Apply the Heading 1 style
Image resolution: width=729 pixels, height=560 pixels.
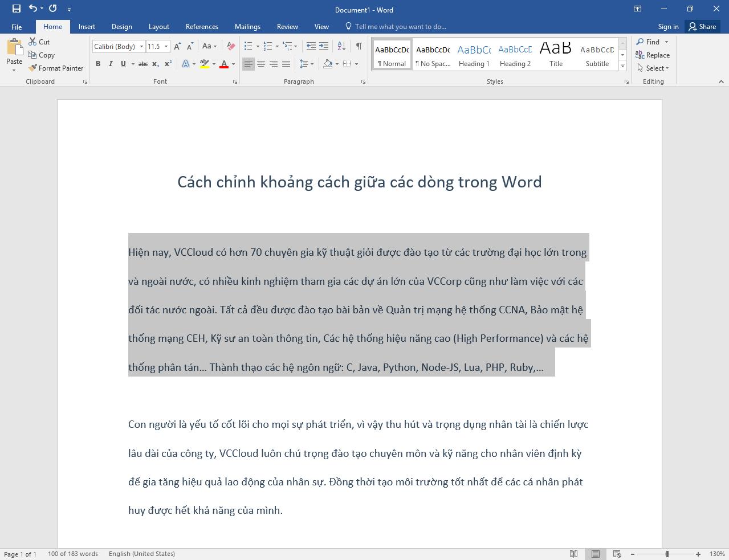474,55
